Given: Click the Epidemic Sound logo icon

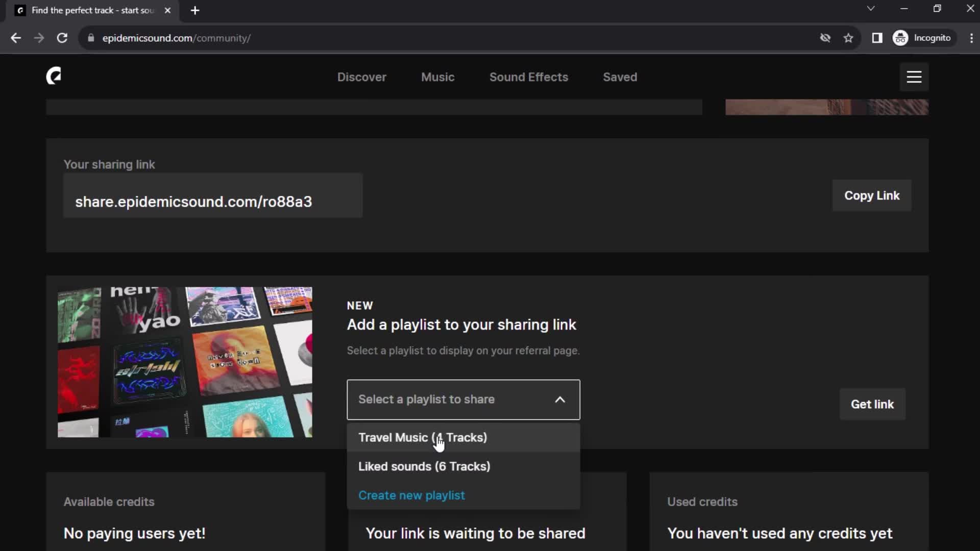Looking at the screenshot, I should 54,76.
